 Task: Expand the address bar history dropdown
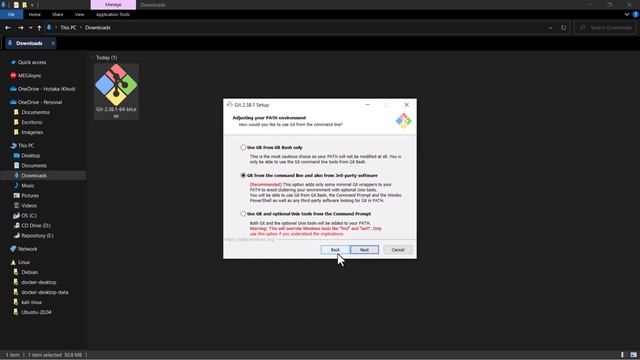click(x=550, y=28)
